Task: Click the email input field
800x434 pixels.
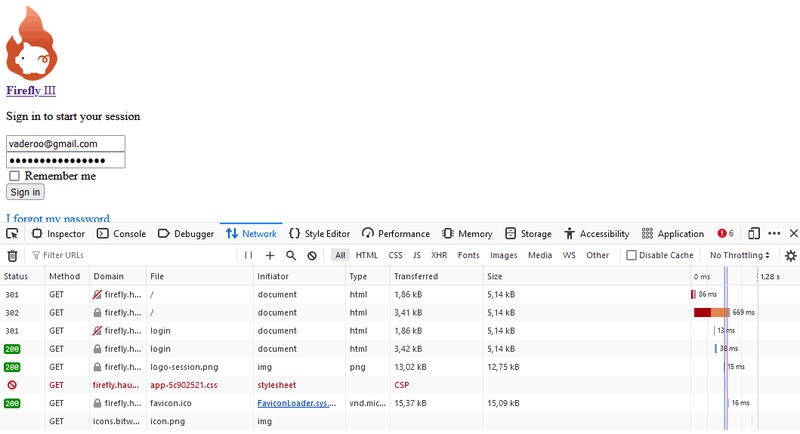Action: [x=65, y=143]
